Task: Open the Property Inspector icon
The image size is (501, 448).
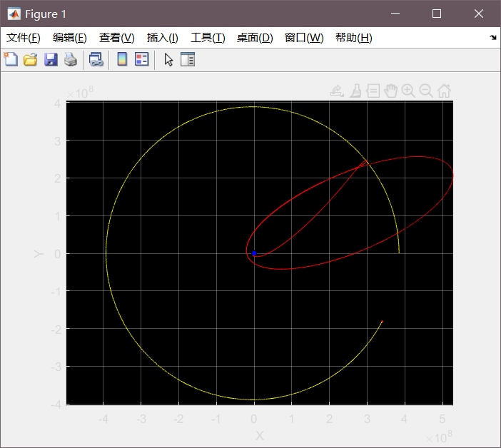Action: tap(188, 59)
